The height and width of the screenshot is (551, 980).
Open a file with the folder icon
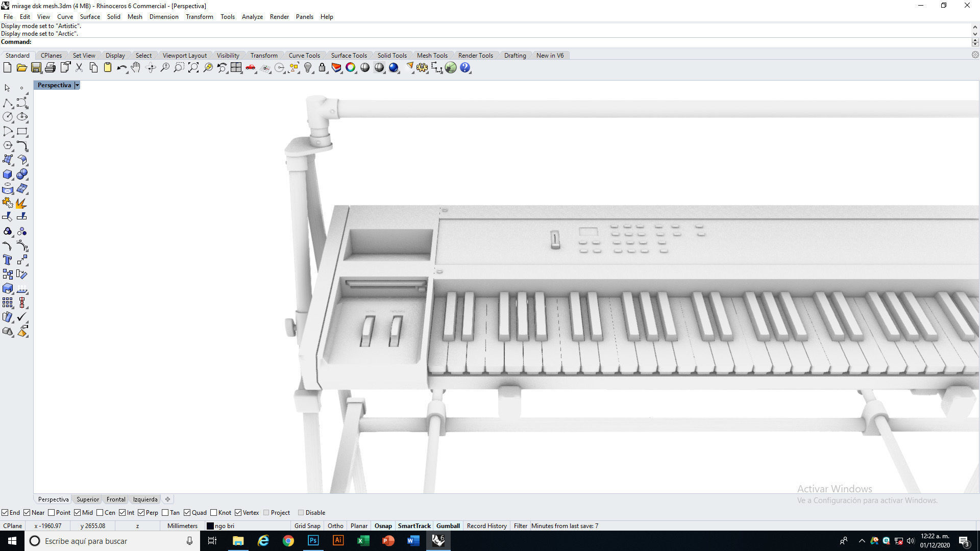coord(21,68)
